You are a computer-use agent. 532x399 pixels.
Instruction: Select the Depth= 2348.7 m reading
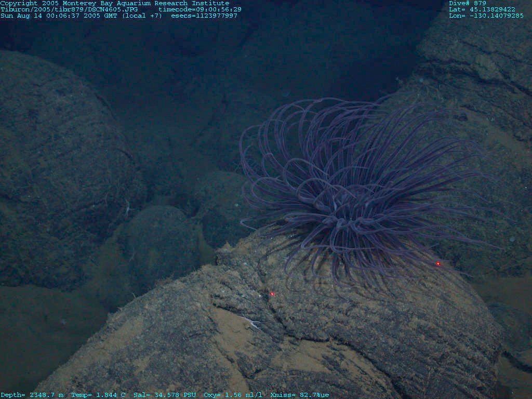[x=32, y=395]
